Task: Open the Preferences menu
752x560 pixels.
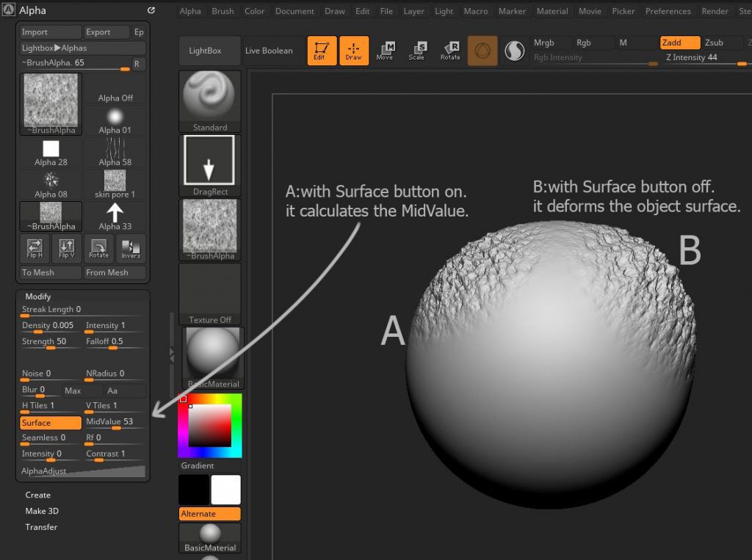Action: (x=668, y=11)
